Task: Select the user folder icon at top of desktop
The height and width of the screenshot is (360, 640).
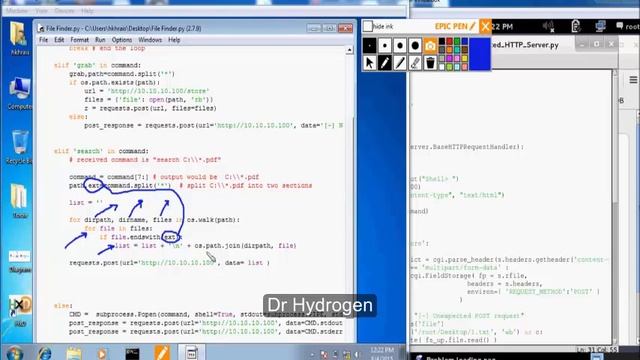Action: pyautogui.click(x=19, y=38)
